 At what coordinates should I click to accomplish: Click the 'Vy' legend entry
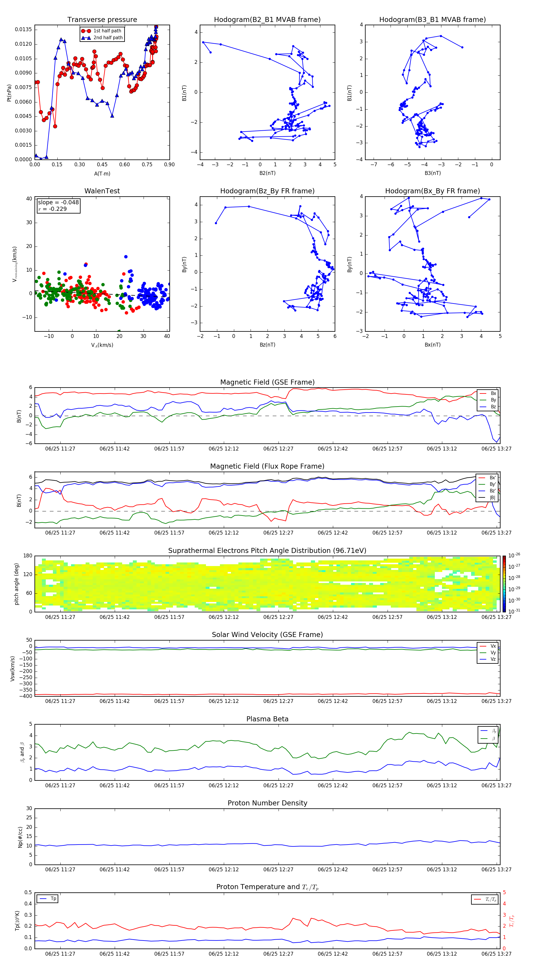point(488,652)
